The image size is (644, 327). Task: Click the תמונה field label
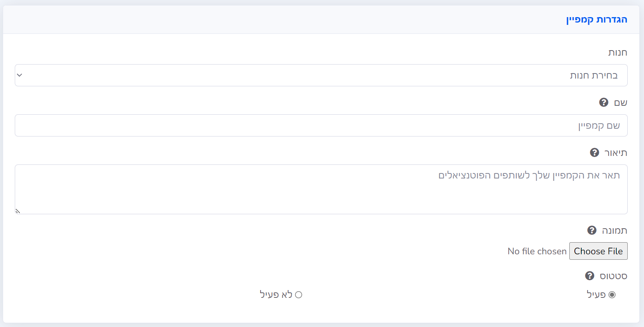tap(614, 231)
